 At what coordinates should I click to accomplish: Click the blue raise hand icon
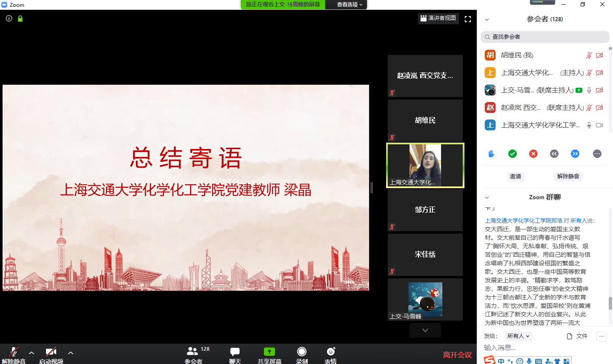click(x=491, y=154)
